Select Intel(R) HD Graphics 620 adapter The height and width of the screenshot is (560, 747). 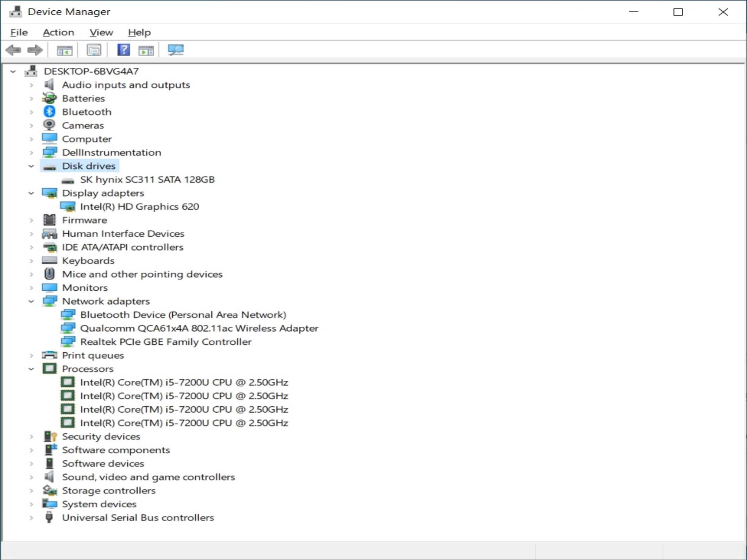pyautogui.click(x=139, y=206)
